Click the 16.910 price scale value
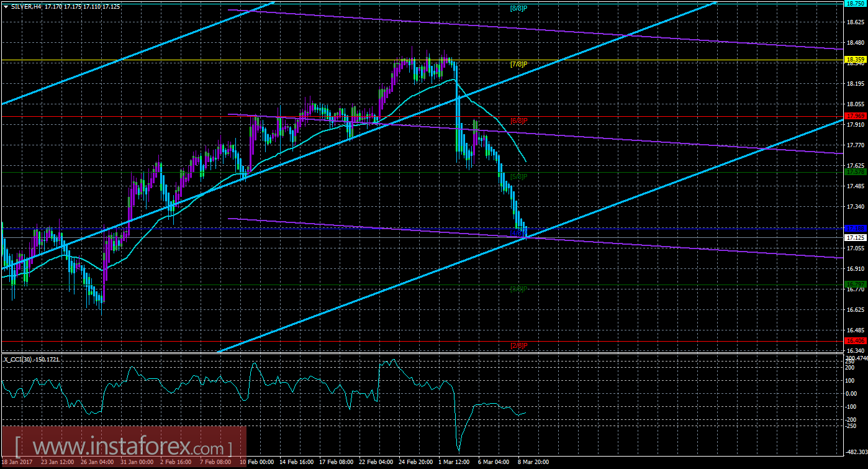The height and width of the screenshot is (469, 868). [x=856, y=269]
